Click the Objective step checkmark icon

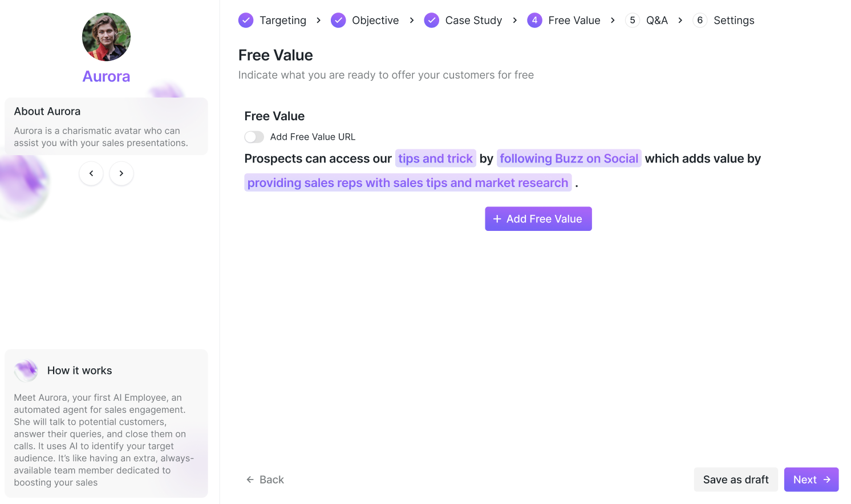coord(338,21)
